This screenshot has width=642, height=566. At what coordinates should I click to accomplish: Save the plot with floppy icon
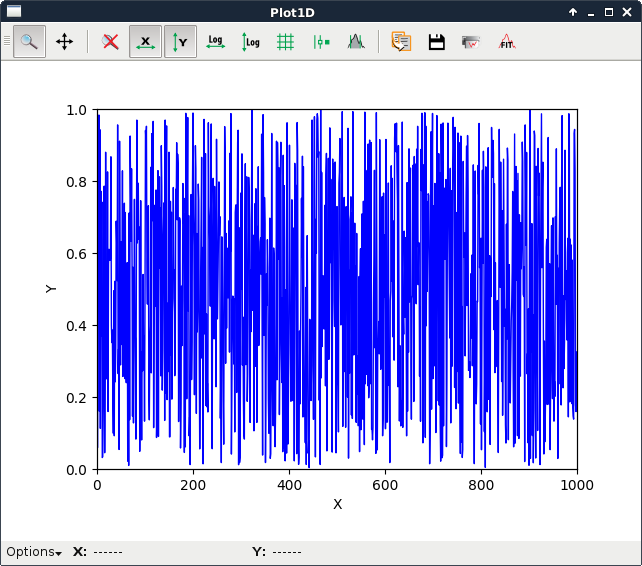coord(436,42)
